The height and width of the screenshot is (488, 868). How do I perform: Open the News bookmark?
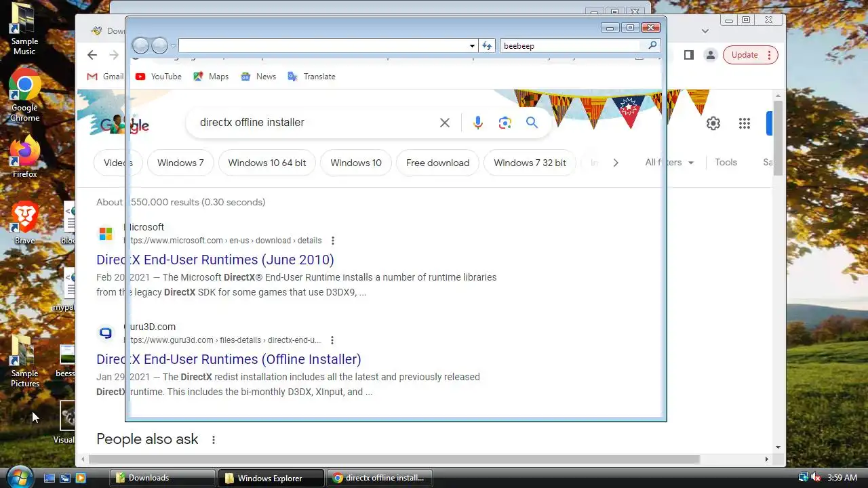coord(258,77)
